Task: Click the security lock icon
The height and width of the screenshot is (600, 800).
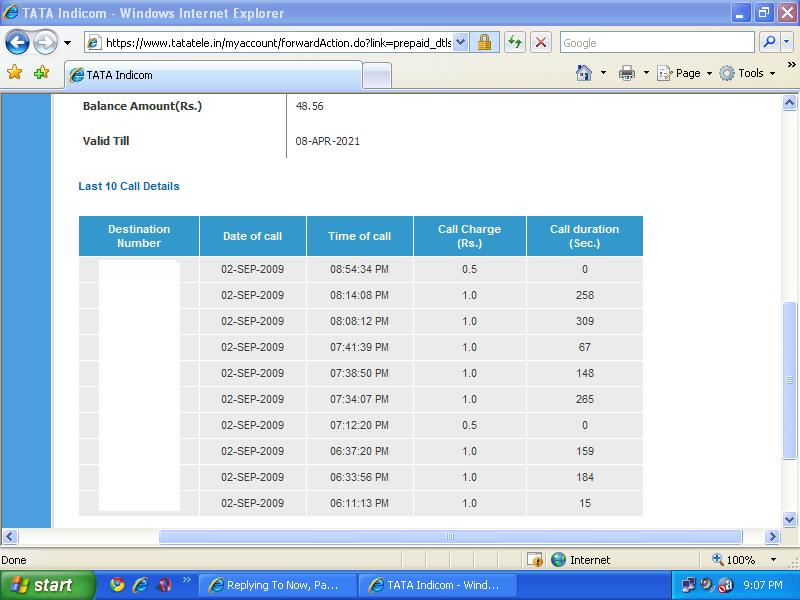Action: 484,43
